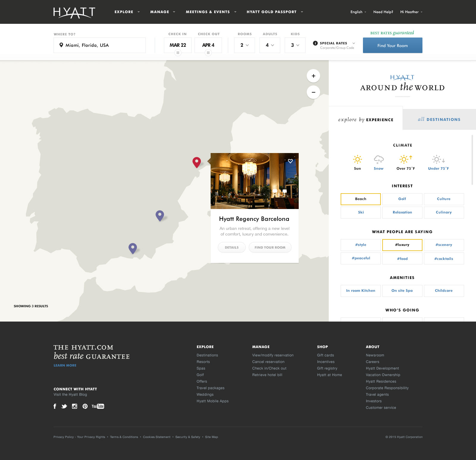Click the Special Rates info icon
The image size is (476, 460).
pos(315,43)
